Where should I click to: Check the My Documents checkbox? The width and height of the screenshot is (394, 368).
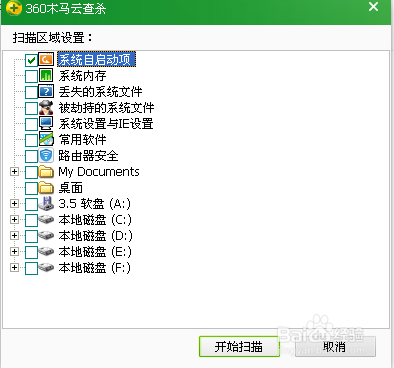click(x=31, y=172)
